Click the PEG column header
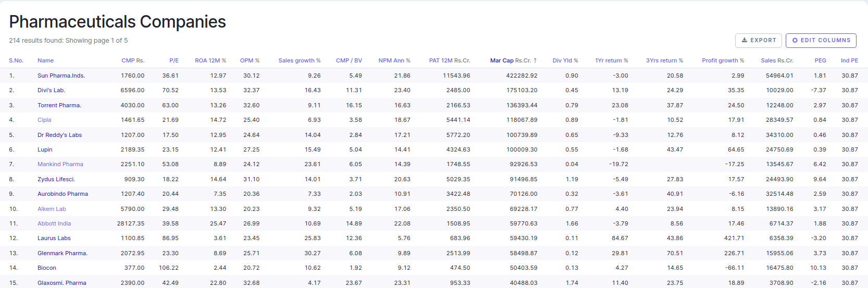Screen dimensions: 868x288 click(x=820, y=60)
